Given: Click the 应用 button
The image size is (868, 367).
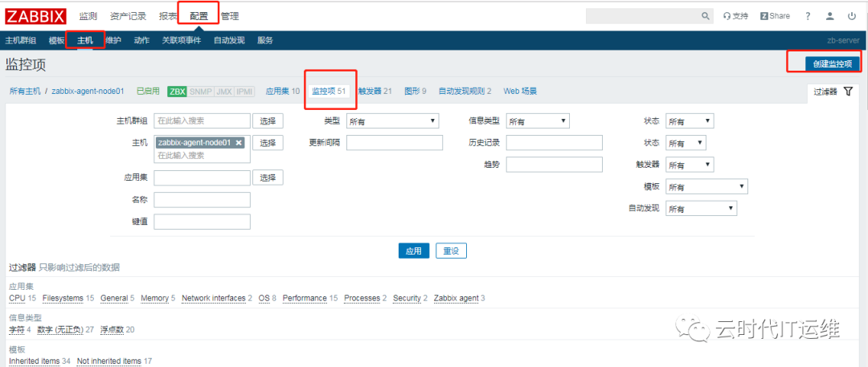Looking at the screenshot, I should click(414, 251).
